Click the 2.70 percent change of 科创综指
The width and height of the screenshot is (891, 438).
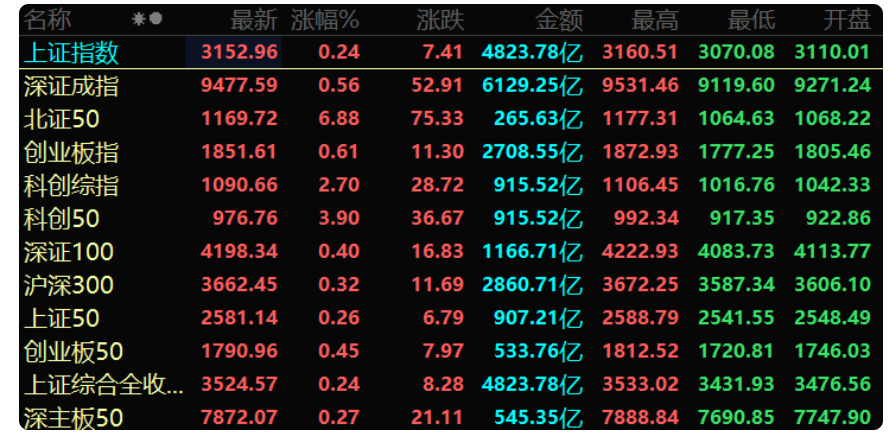(339, 185)
